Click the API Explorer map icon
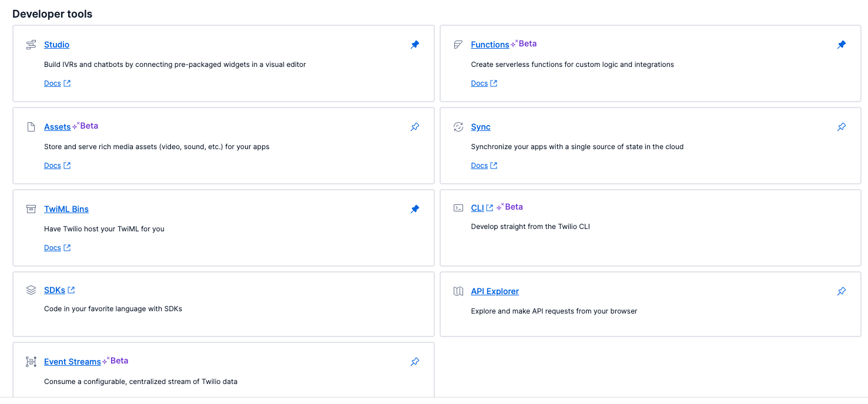Image resolution: width=868 pixels, height=404 pixels. click(458, 291)
